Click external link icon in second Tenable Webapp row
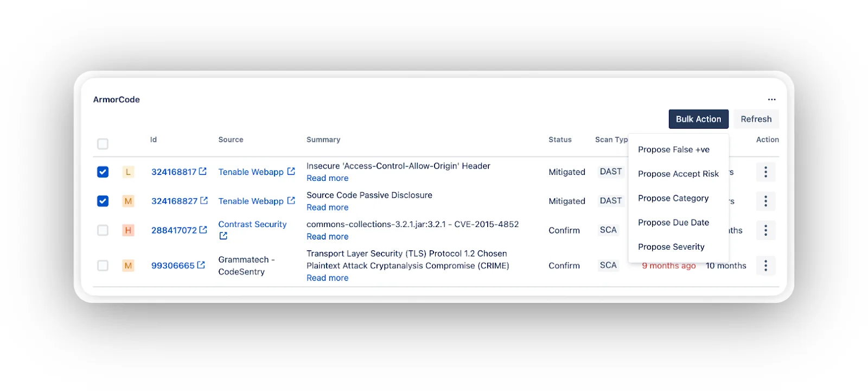The width and height of the screenshot is (868, 391). click(291, 200)
